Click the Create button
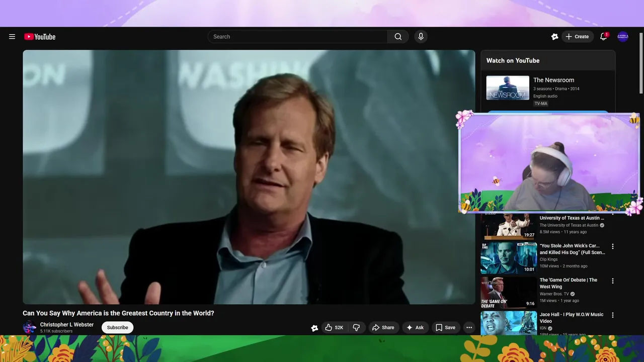Image resolution: width=644 pixels, height=362 pixels. pos(577,37)
